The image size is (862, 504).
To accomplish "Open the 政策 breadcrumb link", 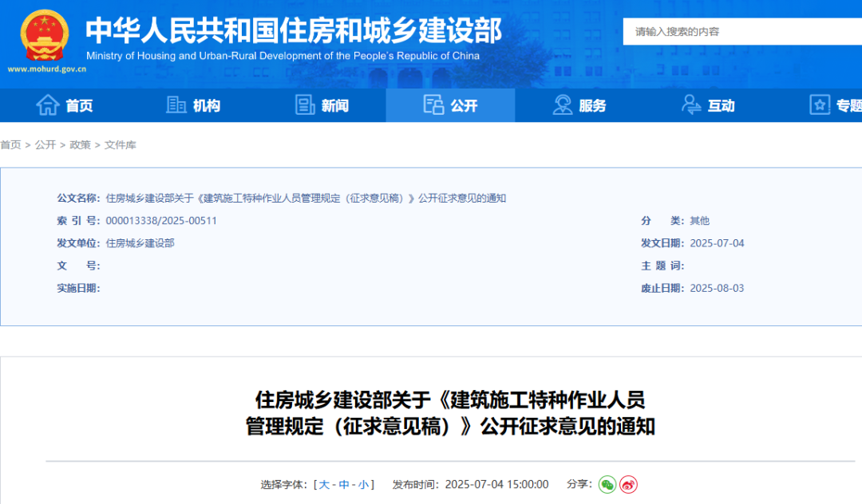I will (79, 144).
